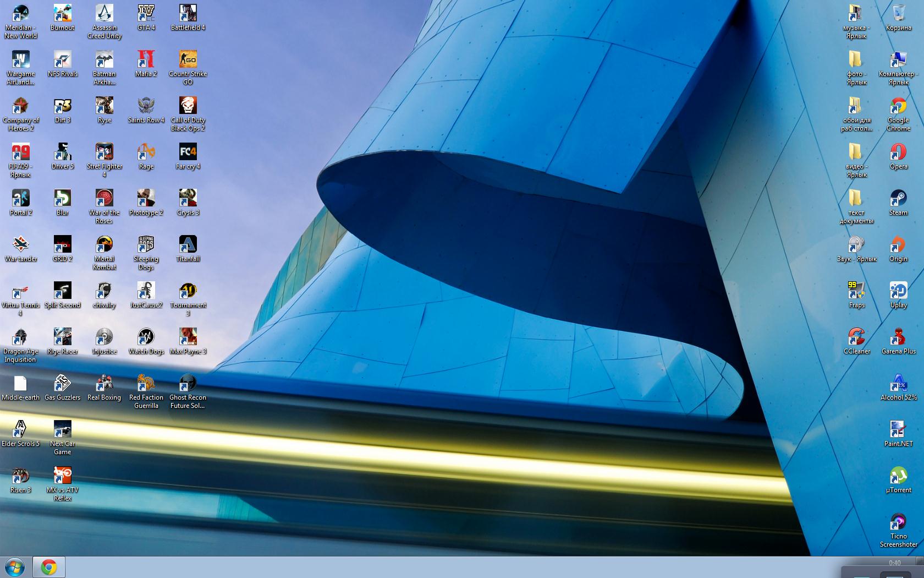
Task: Select Dragon Age Inquisition shortcut
Action: pos(20,345)
